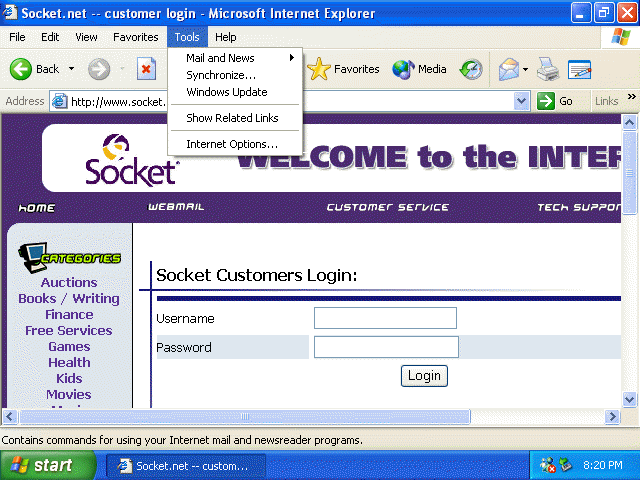640x480 pixels.
Task: Go to HOME navigation link
Action: click(x=37, y=208)
